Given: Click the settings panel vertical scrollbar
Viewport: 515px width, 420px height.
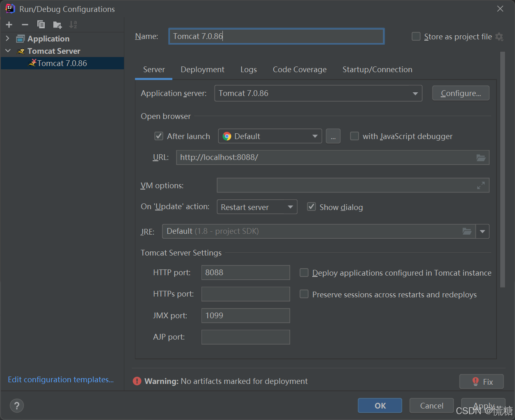Looking at the screenshot, I should pyautogui.click(x=503, y=169).
